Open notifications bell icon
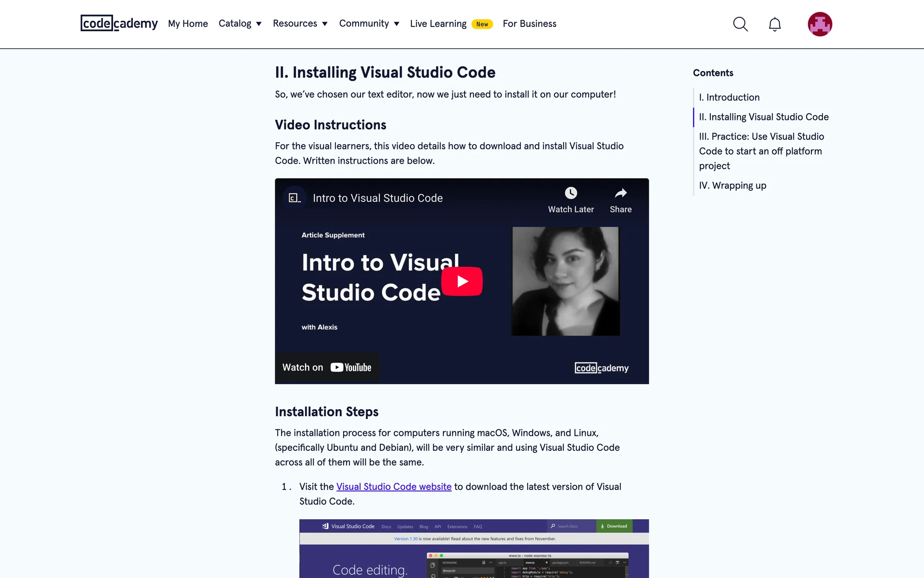 pos(774,24)
